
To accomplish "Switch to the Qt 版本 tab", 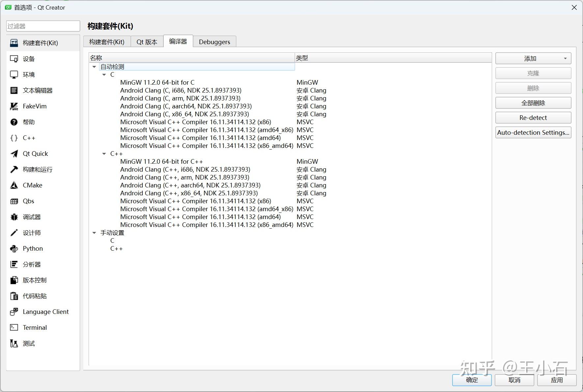I will 146,42.
